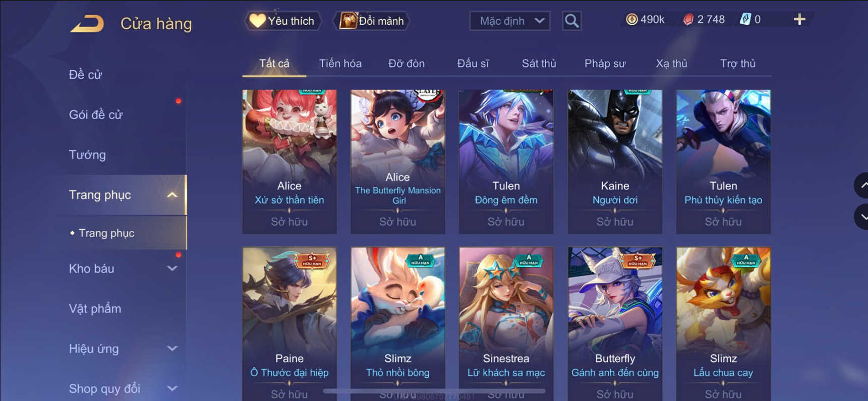Open the Mặc định sort dropdown
This screenshot has height=401, width=868.
[x=509, y=21]
